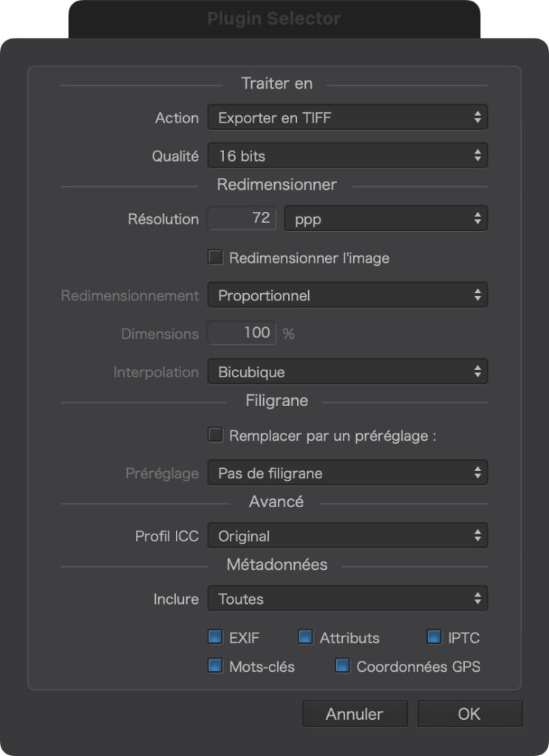Uncheck the EXIF metadata checkbox
This screenshot has height=756, width=549.
pos(215,637)
